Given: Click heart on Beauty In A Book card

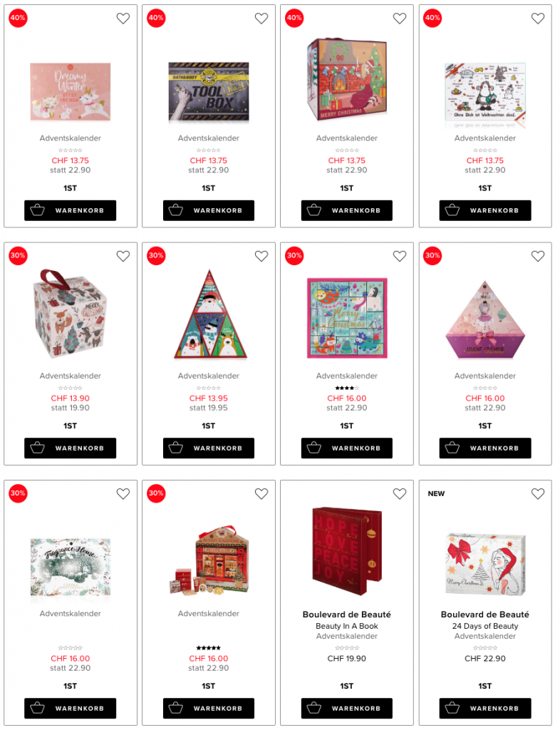Looking at the screenshot, I should [x=400, y=493].
